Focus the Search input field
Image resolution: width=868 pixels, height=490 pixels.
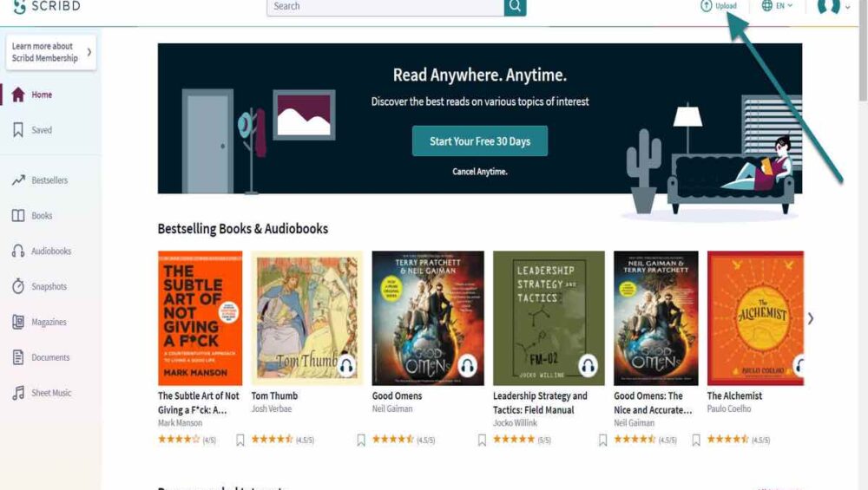(x=385, y=7)
